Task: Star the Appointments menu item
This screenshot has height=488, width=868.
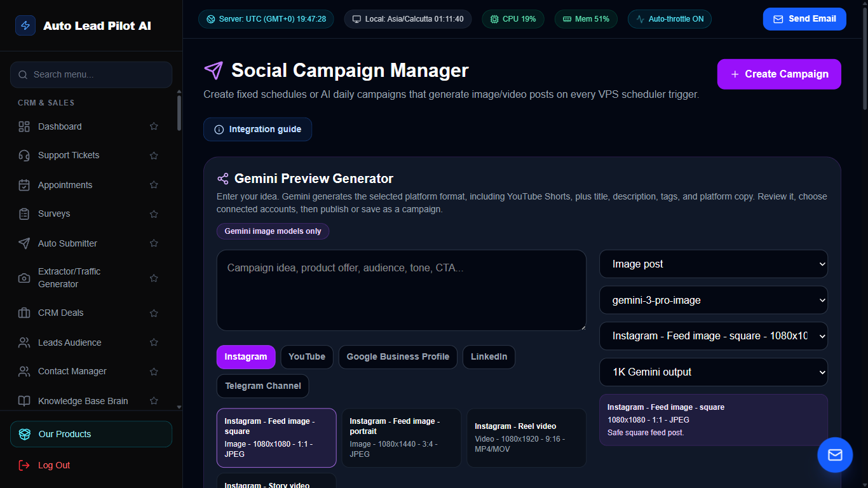Action: (154, 185)
